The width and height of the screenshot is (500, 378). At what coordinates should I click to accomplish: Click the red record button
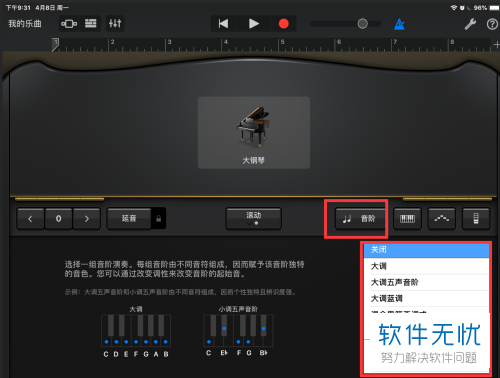pyautogui.click(x=284, y=24)
